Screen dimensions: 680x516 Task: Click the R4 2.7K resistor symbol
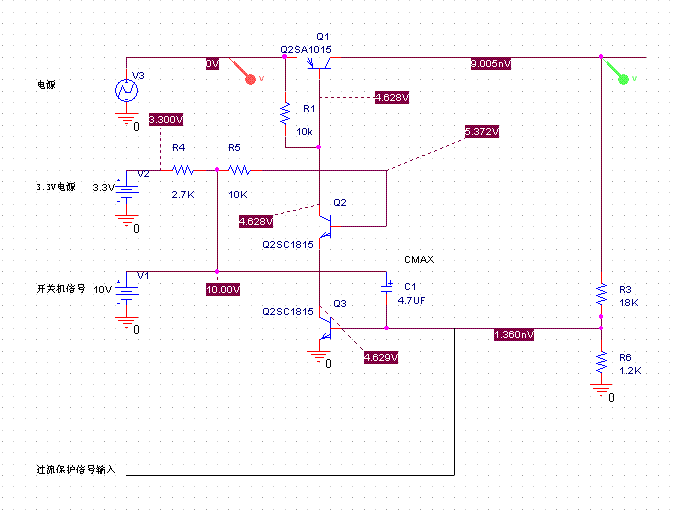click(183, 171)
